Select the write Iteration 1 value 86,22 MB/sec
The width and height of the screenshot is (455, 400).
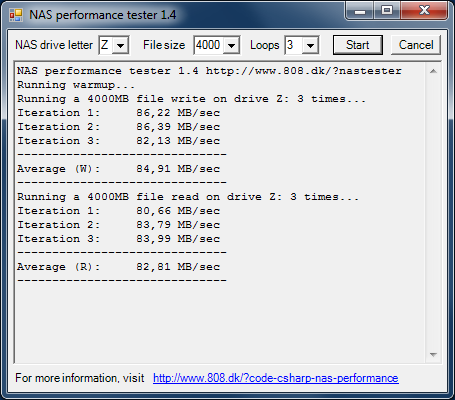(178, 113)
